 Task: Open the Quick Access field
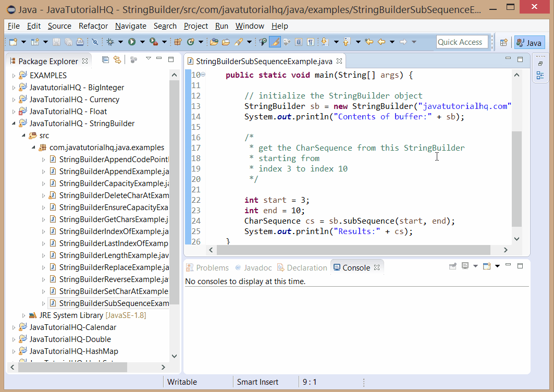pyautogui.click(x=462, y=42)
